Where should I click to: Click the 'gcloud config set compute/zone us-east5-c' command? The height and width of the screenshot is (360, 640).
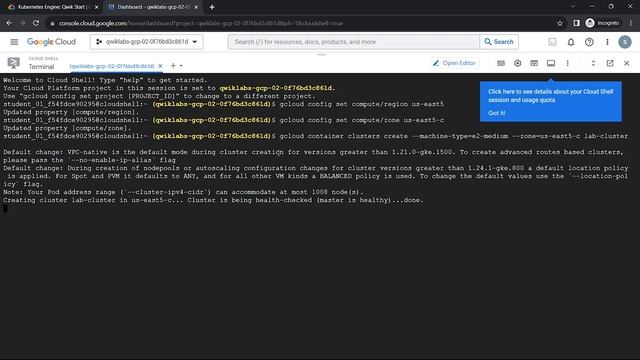pos(362,120)
